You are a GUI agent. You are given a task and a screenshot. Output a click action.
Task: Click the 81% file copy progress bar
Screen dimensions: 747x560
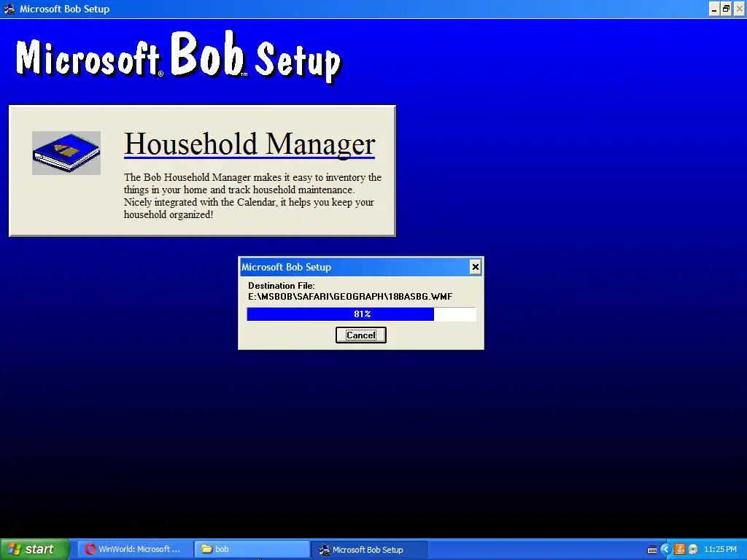click(361, 314)
